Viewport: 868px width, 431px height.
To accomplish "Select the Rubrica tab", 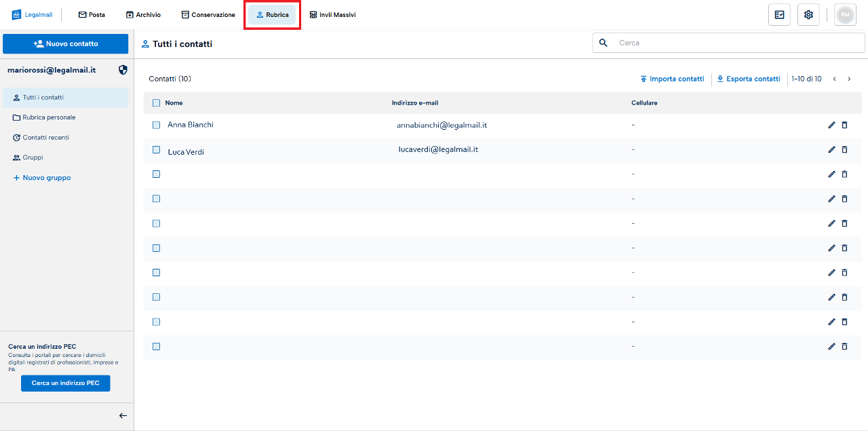I will pos(272,15).
